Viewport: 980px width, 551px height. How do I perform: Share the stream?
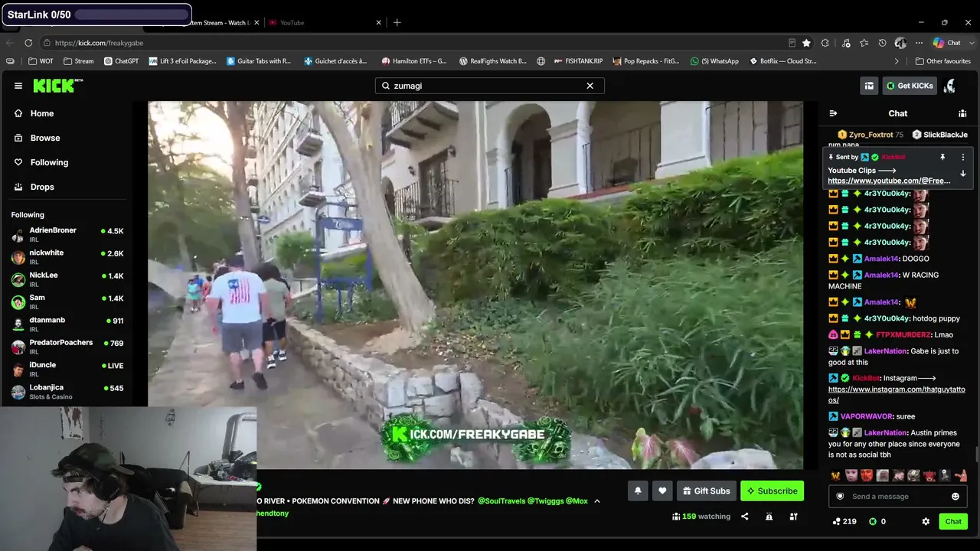point(744,517)
